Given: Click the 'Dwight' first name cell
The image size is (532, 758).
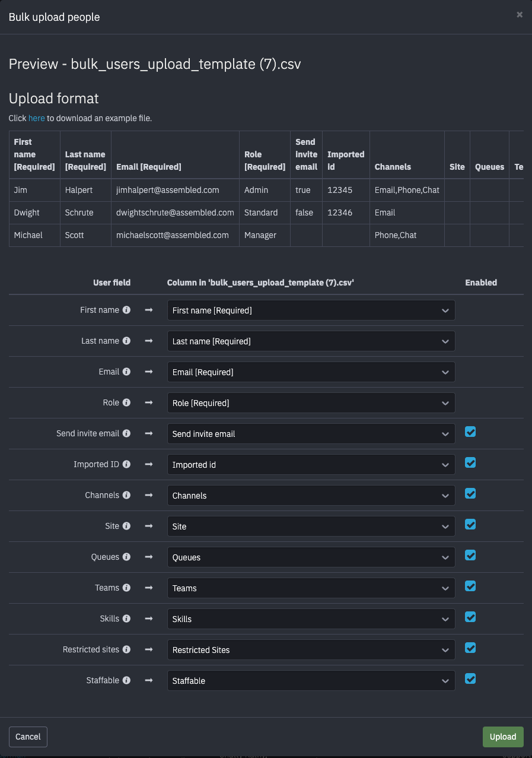Looking at the screenshot, I should coord(34,213).
